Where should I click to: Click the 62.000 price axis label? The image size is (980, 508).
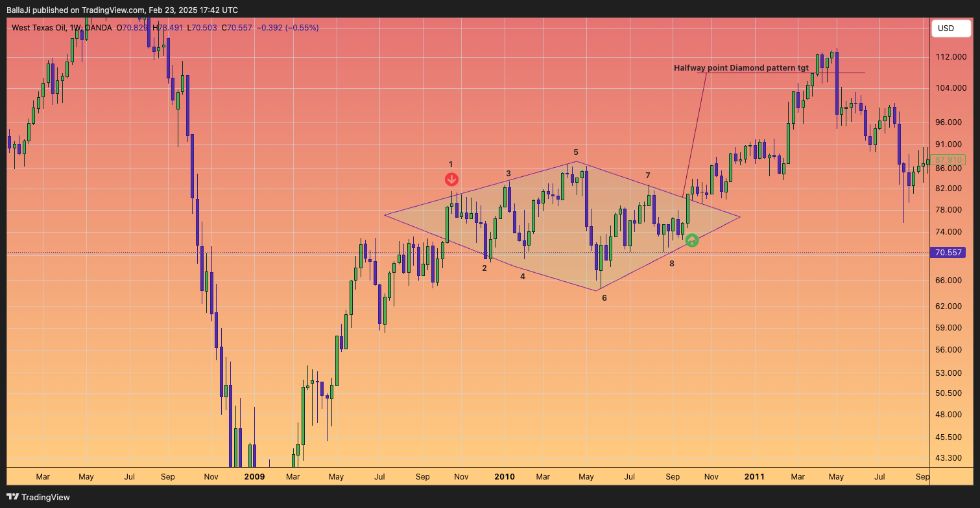point(949,306)
